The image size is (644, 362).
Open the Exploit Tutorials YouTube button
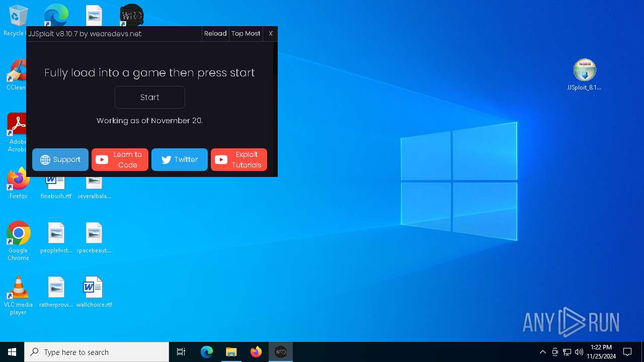coord(239,159)
